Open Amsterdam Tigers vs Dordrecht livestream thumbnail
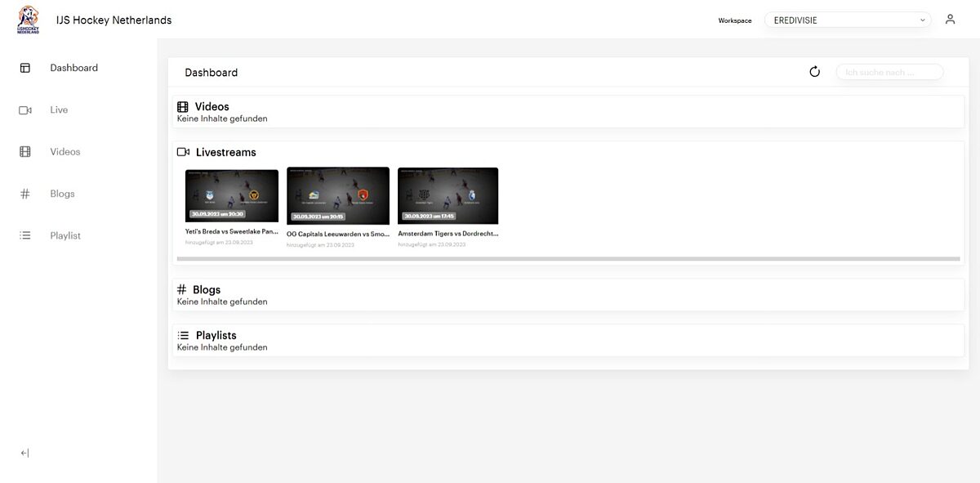The width and height of the screenshot is (980, 483). tap(448, 195)
